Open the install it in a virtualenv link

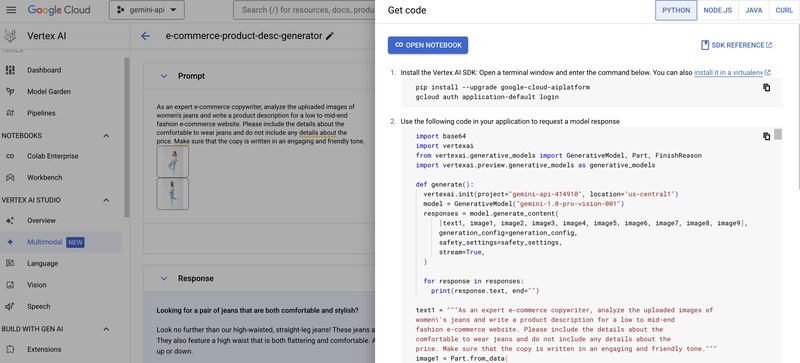[732, 72]
